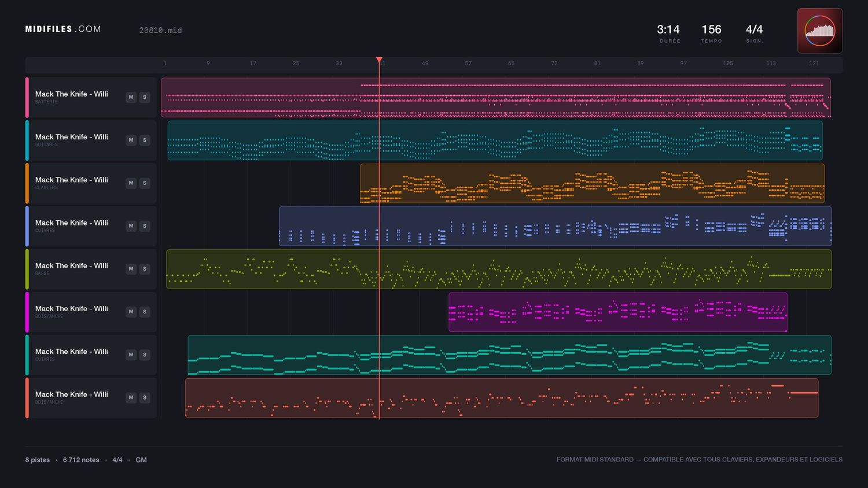Jump to bar 89 on the ruler
The image size is (868, 488).
pyautogui.click(x=640, y=64)
